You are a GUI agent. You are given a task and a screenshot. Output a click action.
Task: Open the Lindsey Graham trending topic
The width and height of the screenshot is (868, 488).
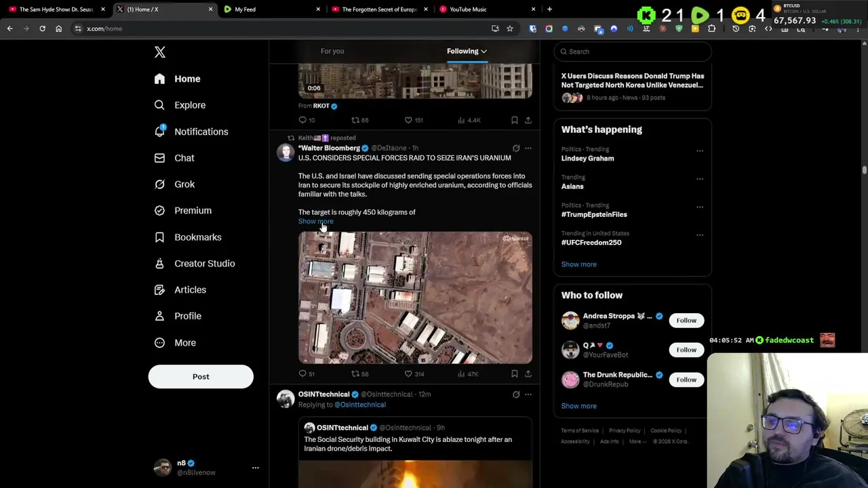tap(587, 159)
